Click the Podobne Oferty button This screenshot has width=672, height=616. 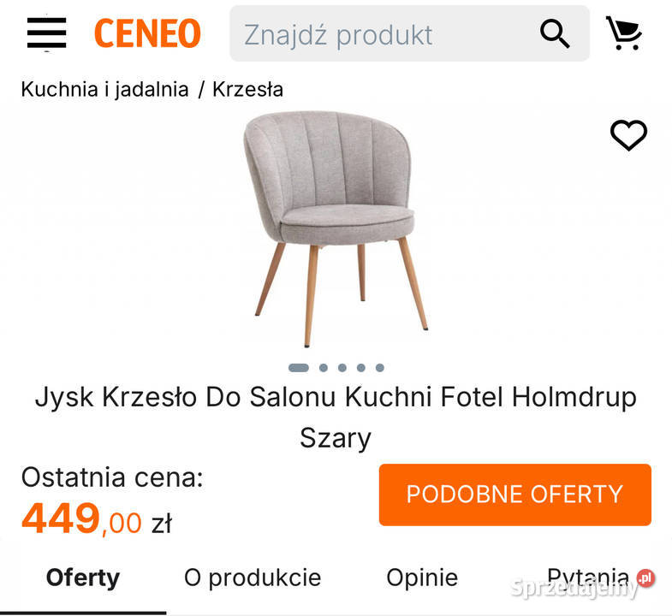click(514, 495)
